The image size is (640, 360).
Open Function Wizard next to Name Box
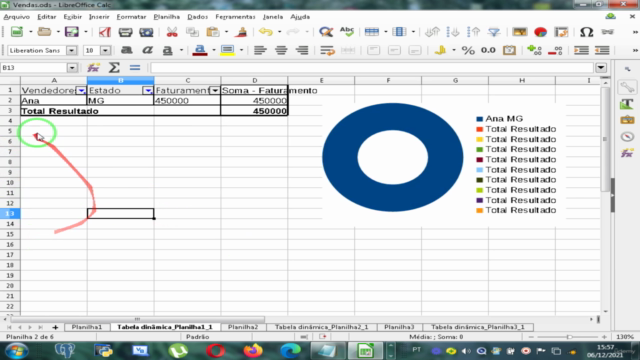(93, 68)
